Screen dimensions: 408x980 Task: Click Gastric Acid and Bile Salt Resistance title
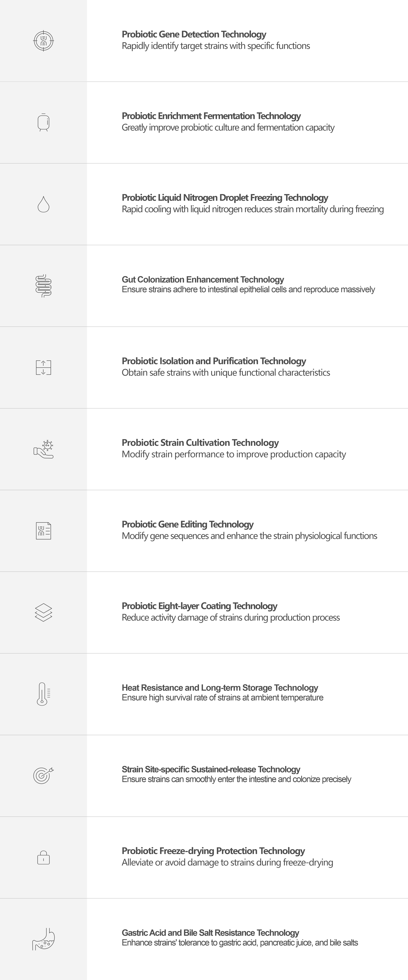tap(210, 933)
